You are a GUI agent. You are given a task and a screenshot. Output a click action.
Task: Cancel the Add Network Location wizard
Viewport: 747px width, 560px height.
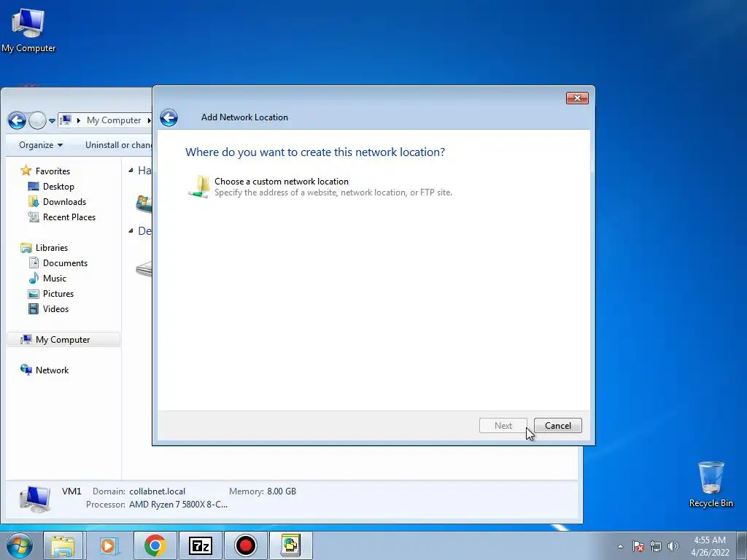pos(558,426)
